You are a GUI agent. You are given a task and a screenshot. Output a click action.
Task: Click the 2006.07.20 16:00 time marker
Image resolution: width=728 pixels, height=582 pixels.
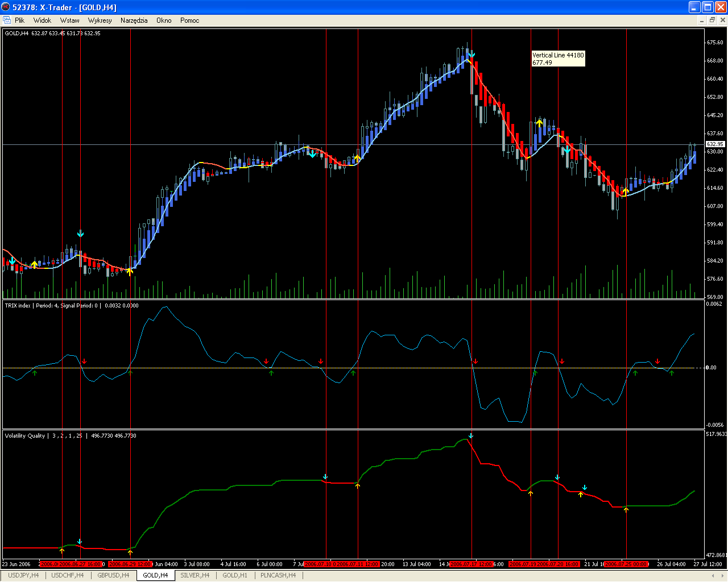[558, 564]
